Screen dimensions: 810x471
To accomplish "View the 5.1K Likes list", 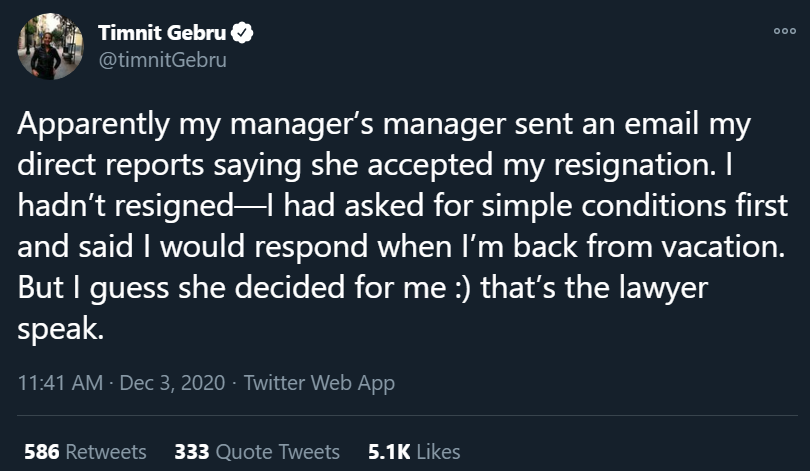I will tap(414, 452).
